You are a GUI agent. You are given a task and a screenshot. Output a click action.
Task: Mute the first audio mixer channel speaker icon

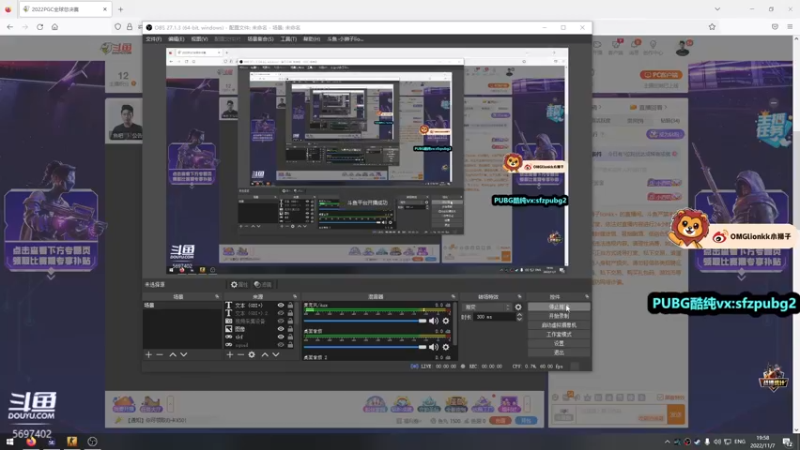click(x=434, y=321)
